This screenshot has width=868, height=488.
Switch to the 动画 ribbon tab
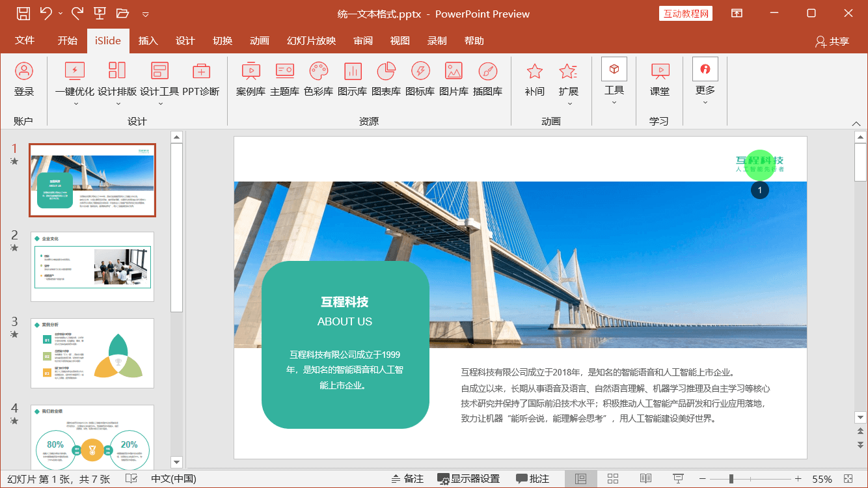[x=259, y=40]
